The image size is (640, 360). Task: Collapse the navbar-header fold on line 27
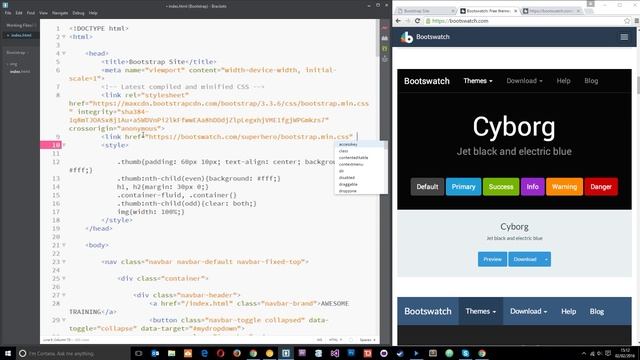point(64,295)
